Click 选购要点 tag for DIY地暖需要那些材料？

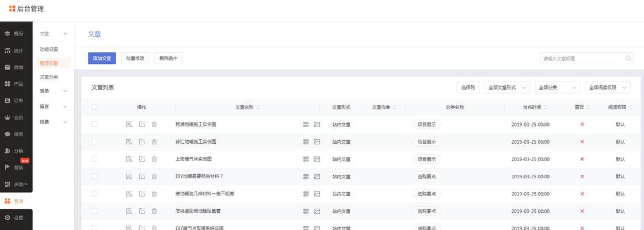(426, 177)
